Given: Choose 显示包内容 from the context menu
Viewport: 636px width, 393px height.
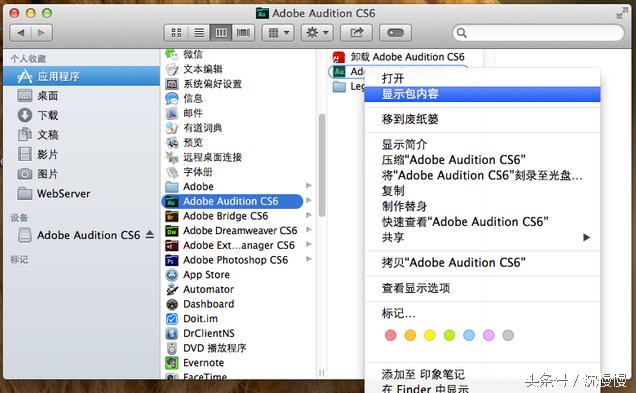Looking at the screenshot, I should (x=482, y=94).
